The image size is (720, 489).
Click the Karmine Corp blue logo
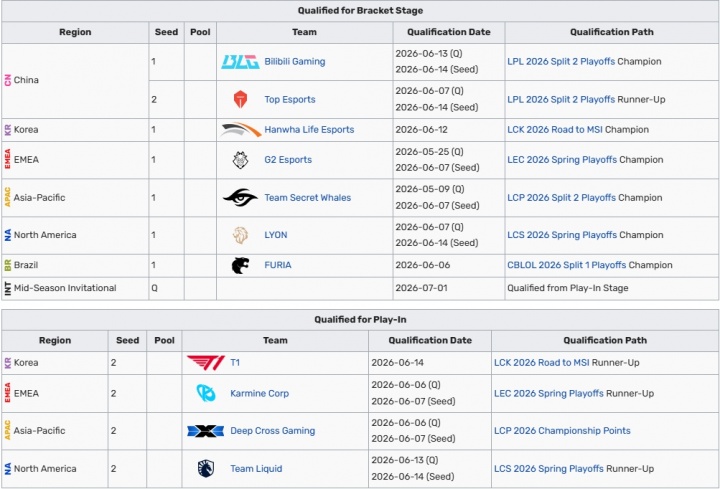[x=206, y=393]
